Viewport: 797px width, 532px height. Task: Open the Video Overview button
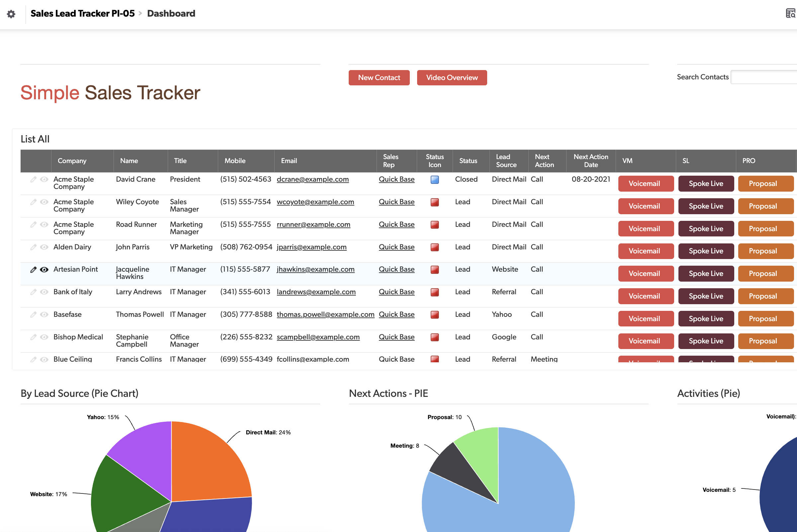click(452, 78)
